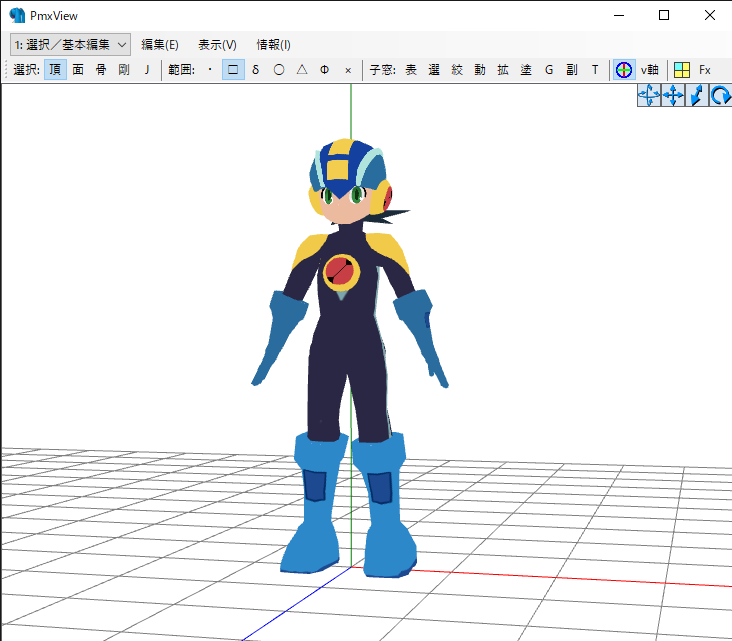The image size is (732, 641).
Task: Click the four-color grid icon
Action: (682, 70)
